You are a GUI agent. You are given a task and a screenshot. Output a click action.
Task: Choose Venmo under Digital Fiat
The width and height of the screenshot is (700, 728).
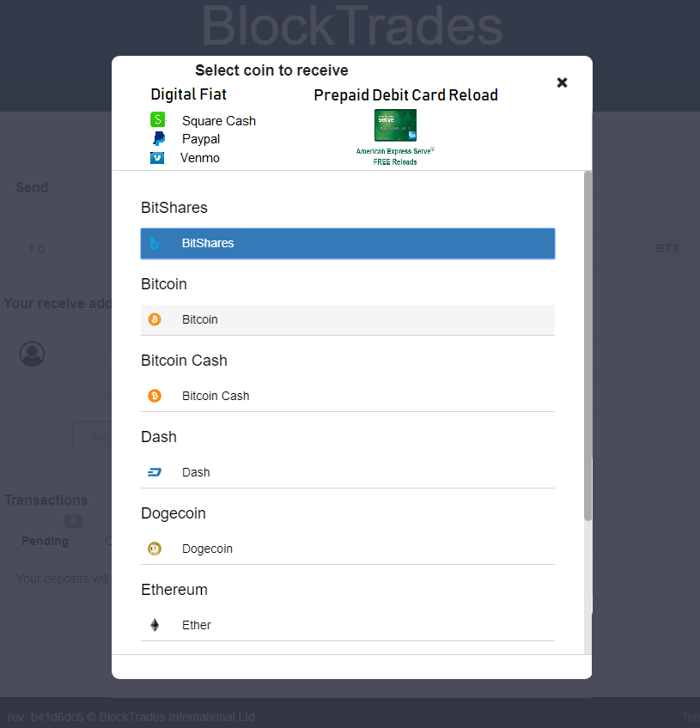(x=200, y=158)
